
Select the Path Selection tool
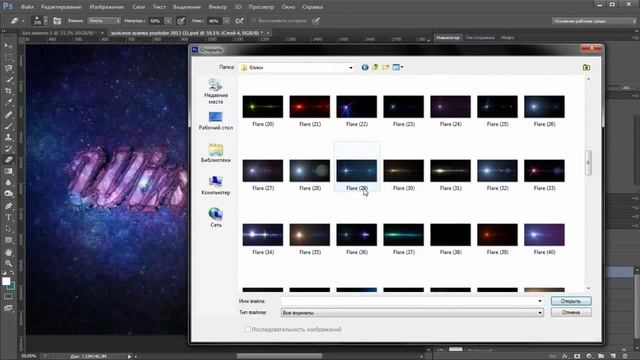pyautogui.click(x=9, y=229)
